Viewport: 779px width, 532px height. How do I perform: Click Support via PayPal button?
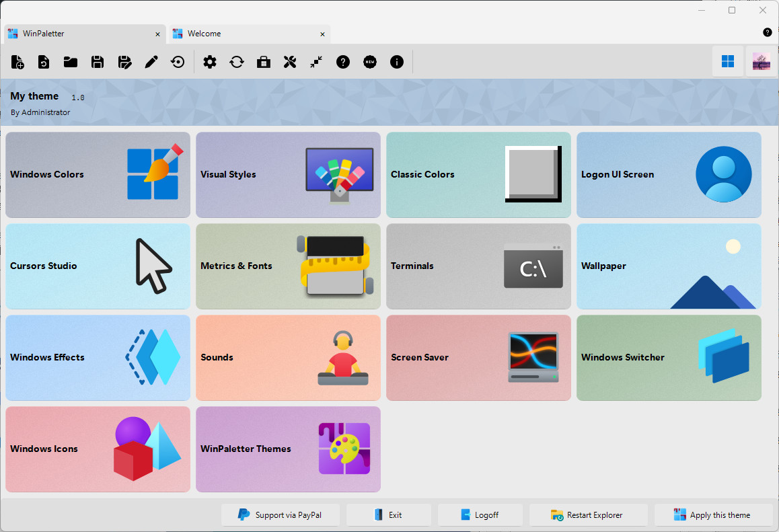click(281, 515)
